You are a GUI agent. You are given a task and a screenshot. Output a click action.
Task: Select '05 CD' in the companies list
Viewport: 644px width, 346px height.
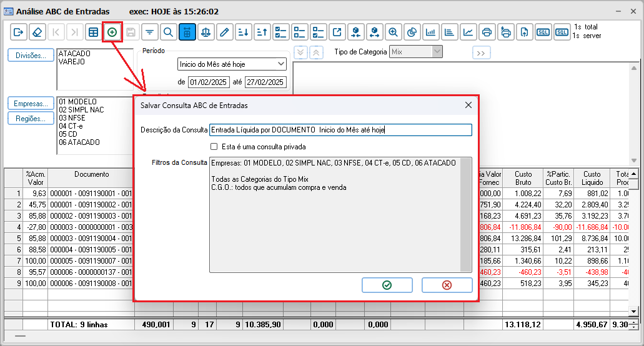tap(67, 134)
